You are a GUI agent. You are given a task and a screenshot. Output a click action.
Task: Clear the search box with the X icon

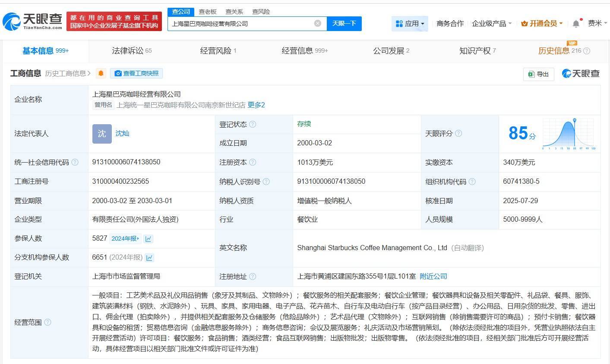[x=318, y=23]
